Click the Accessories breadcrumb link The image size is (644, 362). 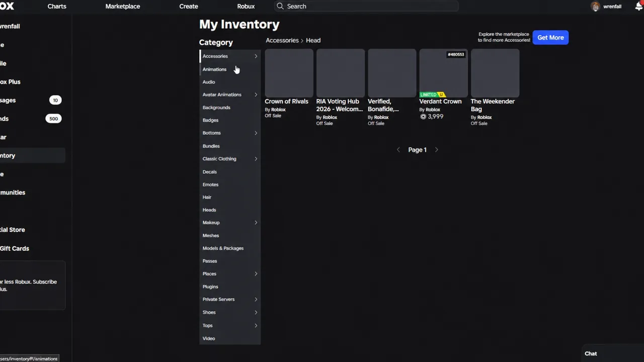pos(282,40)
